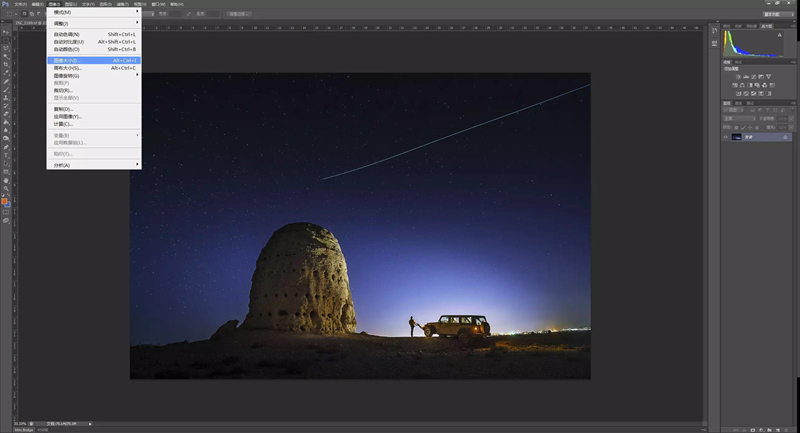Open the Mode (M) submenu

pyautogui.click(x=94, y=12)
